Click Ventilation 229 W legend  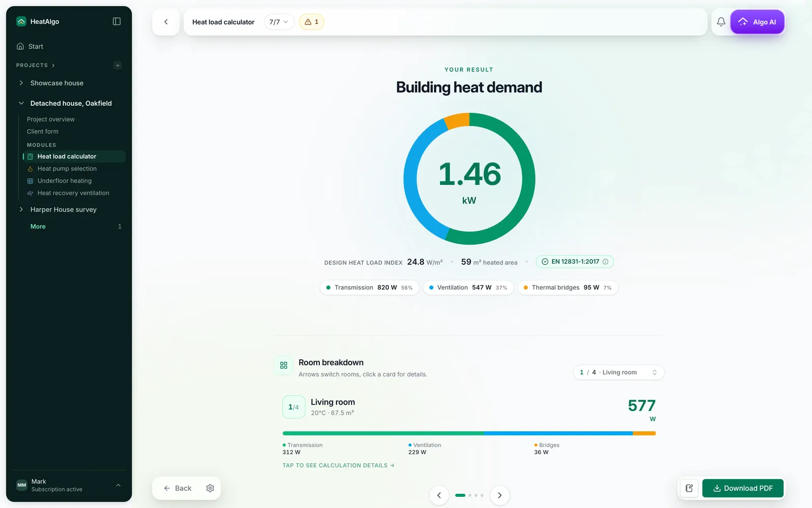tap(425, 449)
